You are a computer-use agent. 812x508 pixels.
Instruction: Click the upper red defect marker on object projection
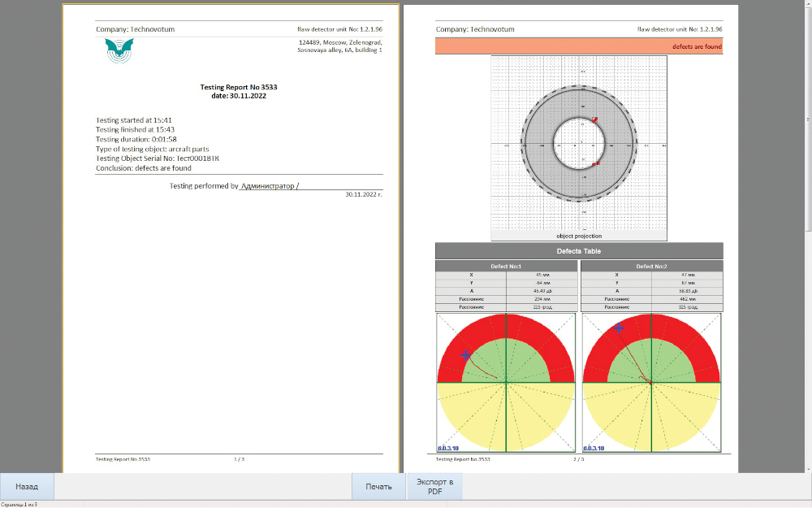(594, 120)
